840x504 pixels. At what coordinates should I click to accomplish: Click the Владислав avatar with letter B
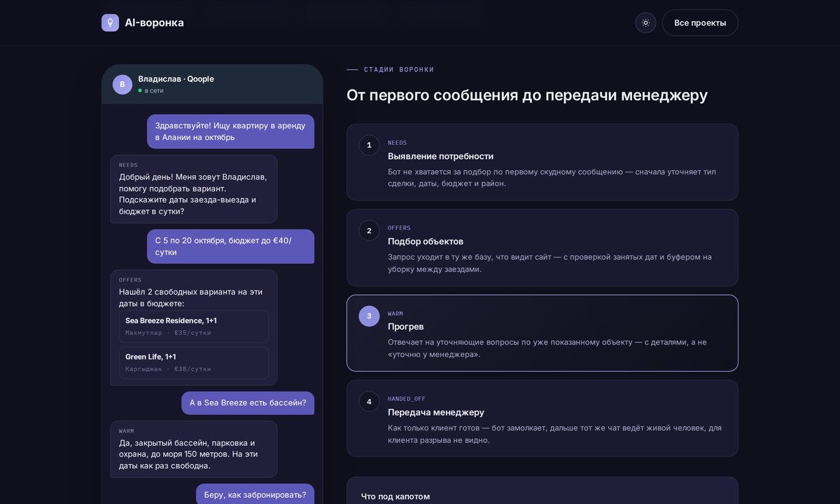(x=122, y=84)
